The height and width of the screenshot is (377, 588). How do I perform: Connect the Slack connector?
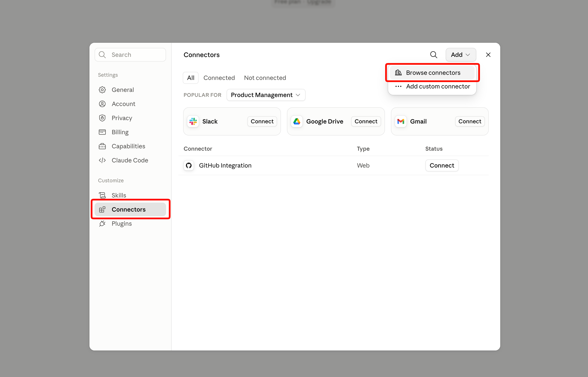click(x=262, y=121)
